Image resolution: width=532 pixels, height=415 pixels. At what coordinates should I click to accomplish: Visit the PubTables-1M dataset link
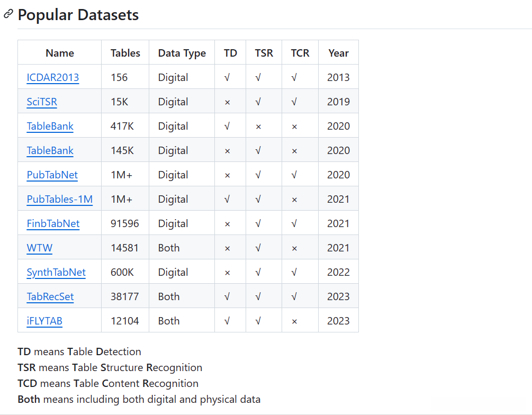[x=60, y=199]
